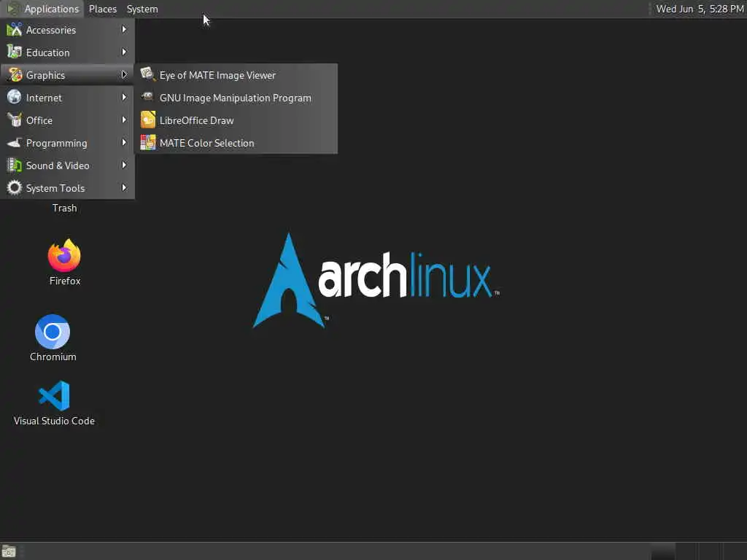The image size is (747, 560).
Task: Click the clock showing Wed Jun 5
Action: [700, 9]
